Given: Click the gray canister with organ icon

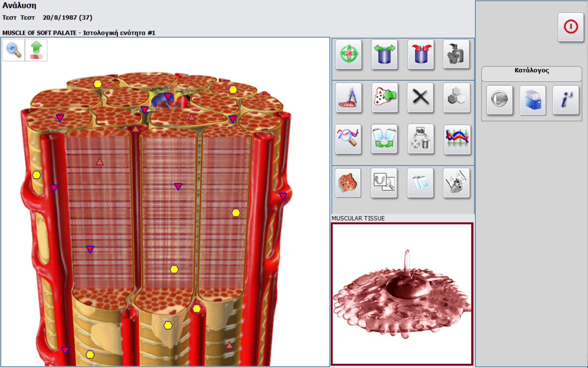Looking at the screenshot, I should click(x=456, y=54).
